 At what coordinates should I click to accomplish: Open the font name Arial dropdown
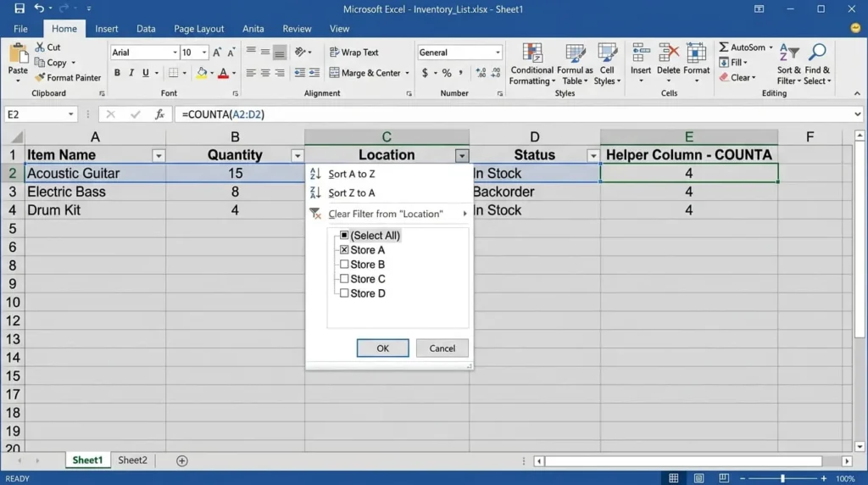175,52
